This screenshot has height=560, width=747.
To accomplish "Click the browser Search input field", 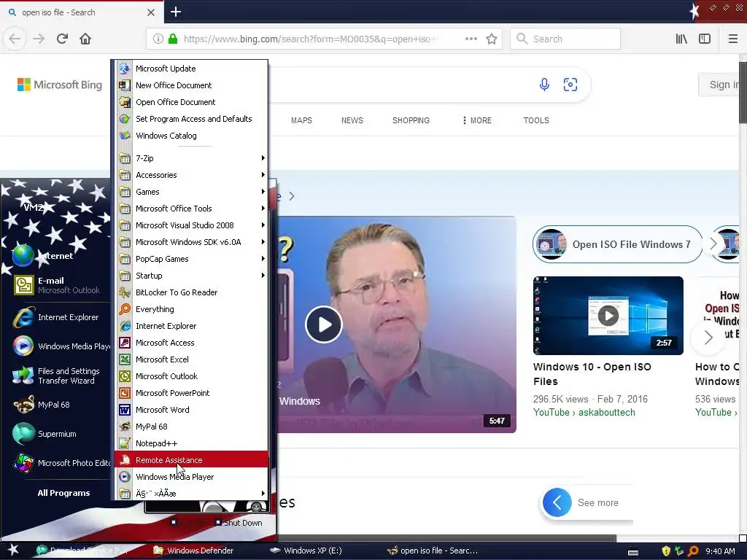I will point(565,39).
